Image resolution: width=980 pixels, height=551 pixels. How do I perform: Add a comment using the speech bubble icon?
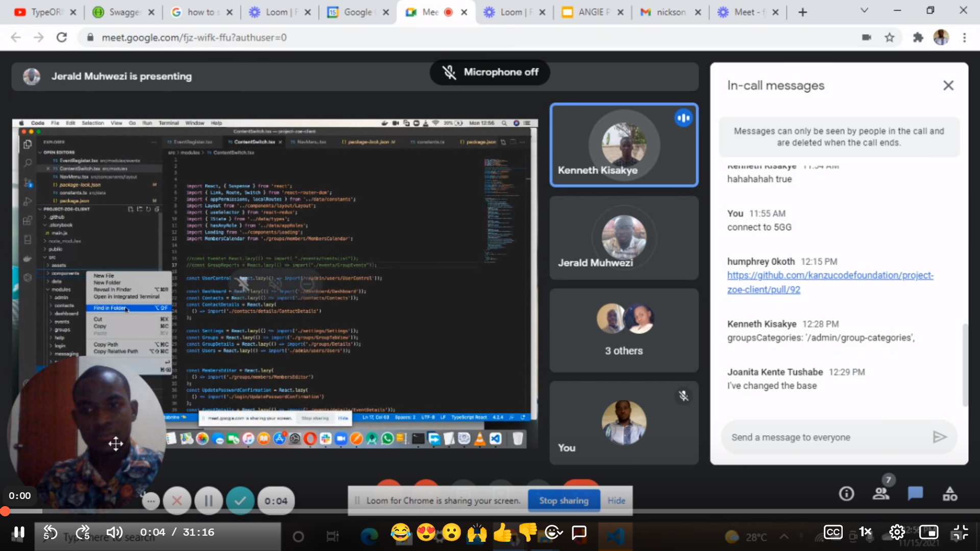[579, 533]
